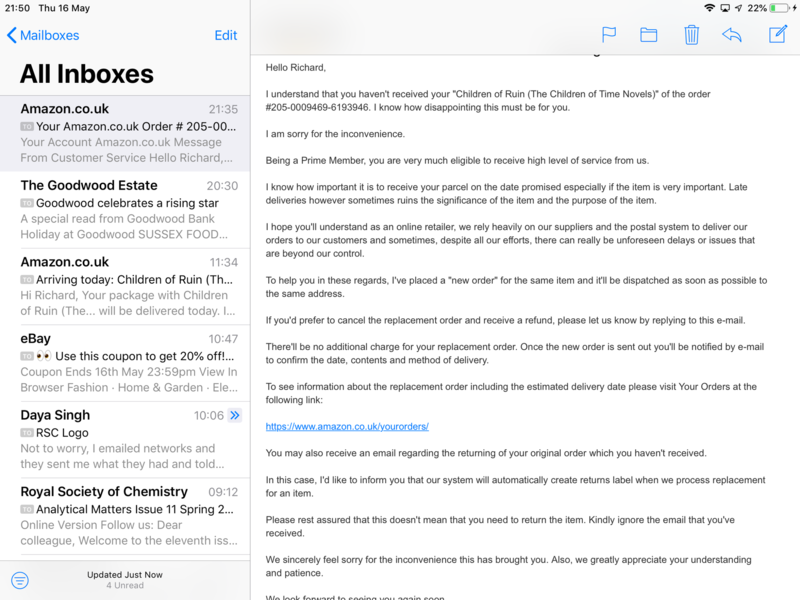This screenshot has width=800, height=600.
Task: Open the Amazon.co.uk email from 21:35
Action: [125, 133]
